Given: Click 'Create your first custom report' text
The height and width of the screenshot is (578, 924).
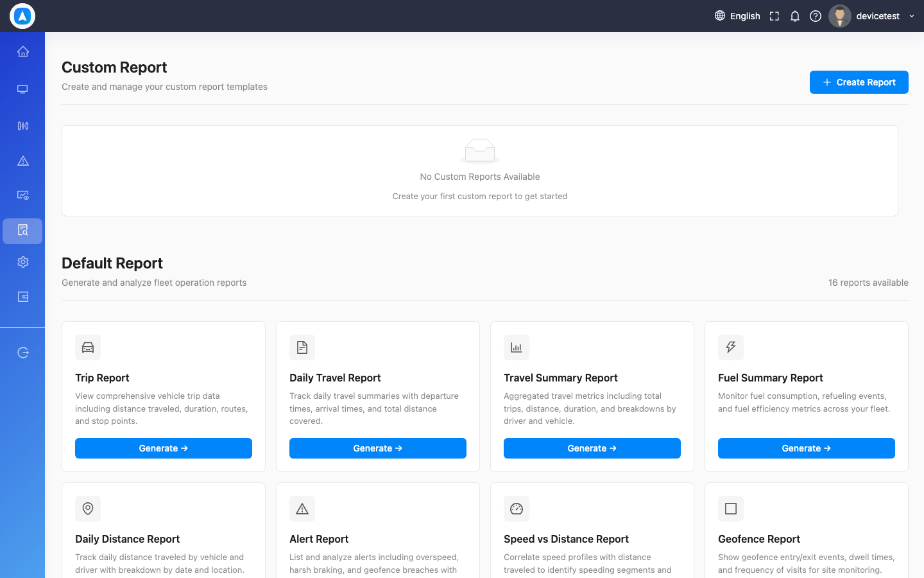Looking at the screenshot, I should coord(480,197).
